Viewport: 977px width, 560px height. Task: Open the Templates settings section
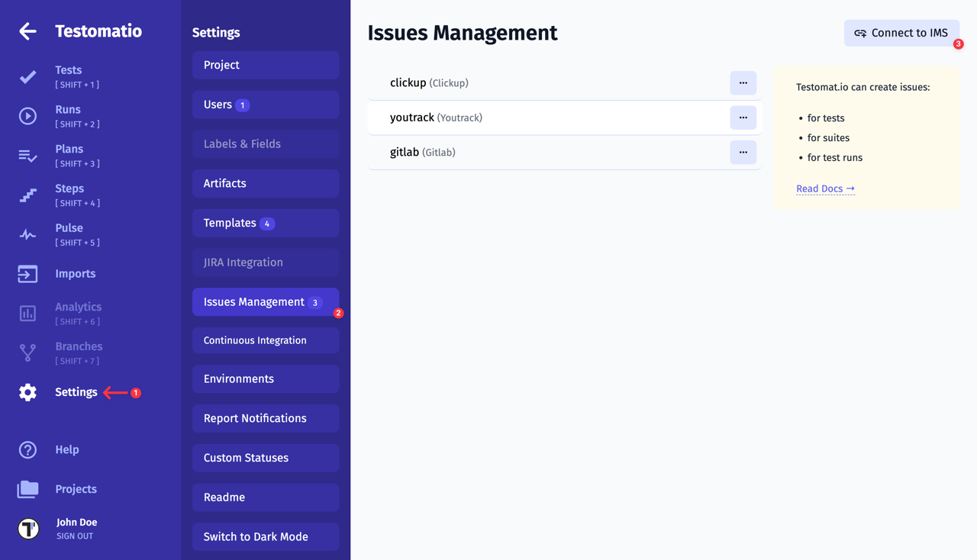coord(265,224)
